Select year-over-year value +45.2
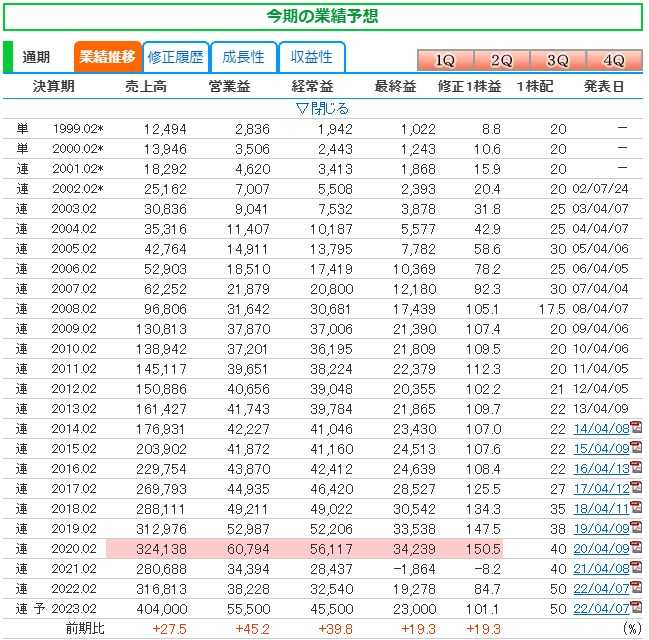649x640 pixels. coord(252,629)
